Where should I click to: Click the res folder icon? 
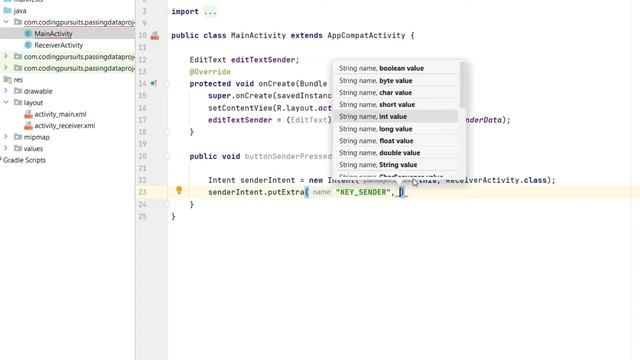pyautogui.click(x=7, y=80)
